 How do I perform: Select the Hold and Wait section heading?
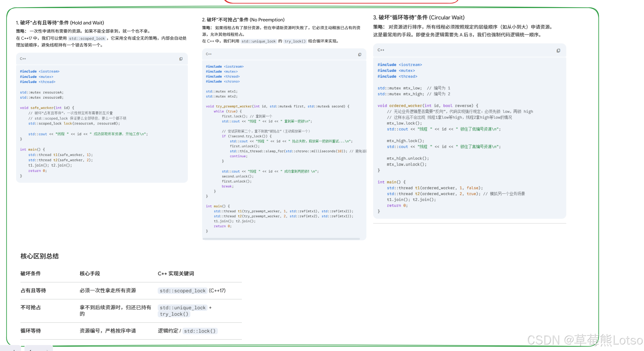pos(60,23)
